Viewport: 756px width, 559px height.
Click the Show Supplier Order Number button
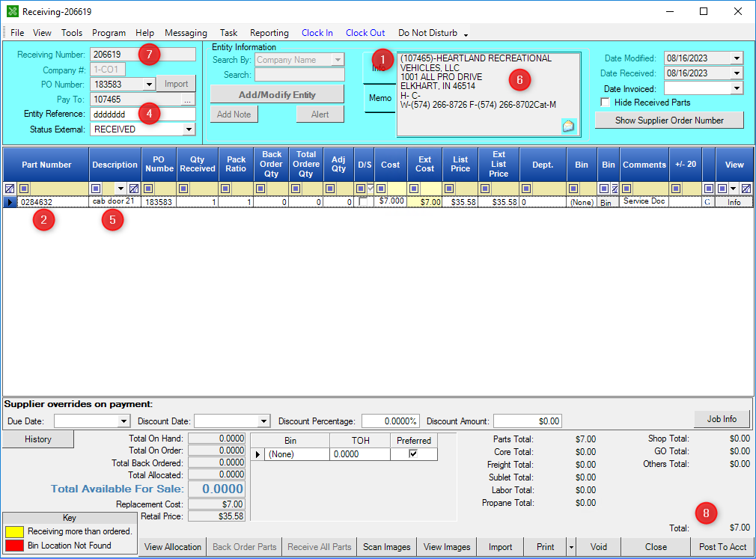(x=669, y=120)
